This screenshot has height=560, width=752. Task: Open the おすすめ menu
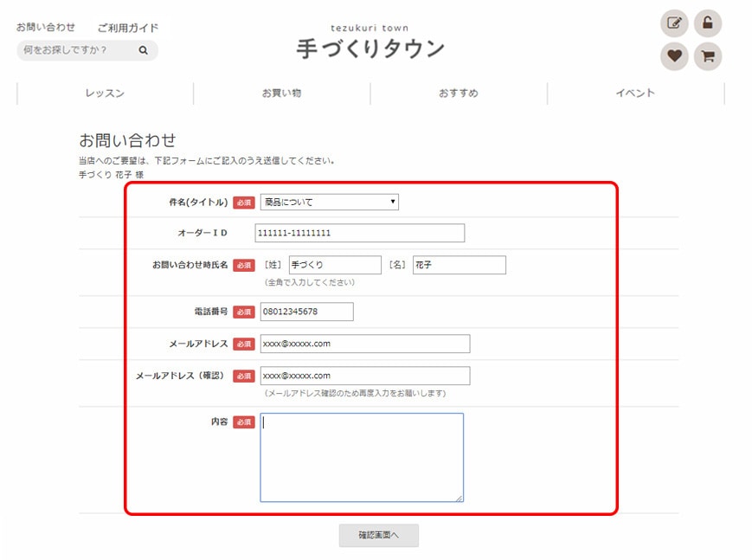458,93
